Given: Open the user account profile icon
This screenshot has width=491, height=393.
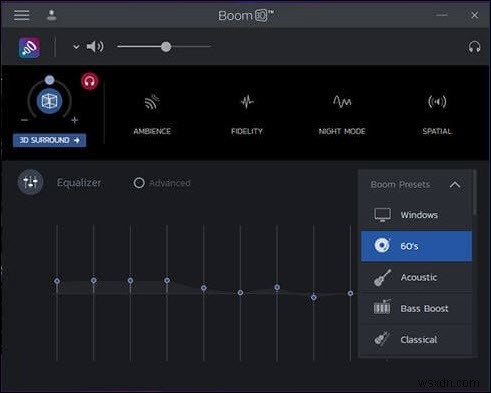Looking at the screenshot, I should click(51, 15).
